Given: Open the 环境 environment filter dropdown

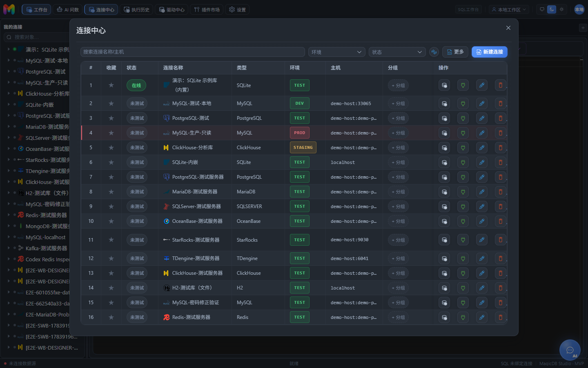Looking at the screenshot, I should pyautogui.click(x=337, y=52).
